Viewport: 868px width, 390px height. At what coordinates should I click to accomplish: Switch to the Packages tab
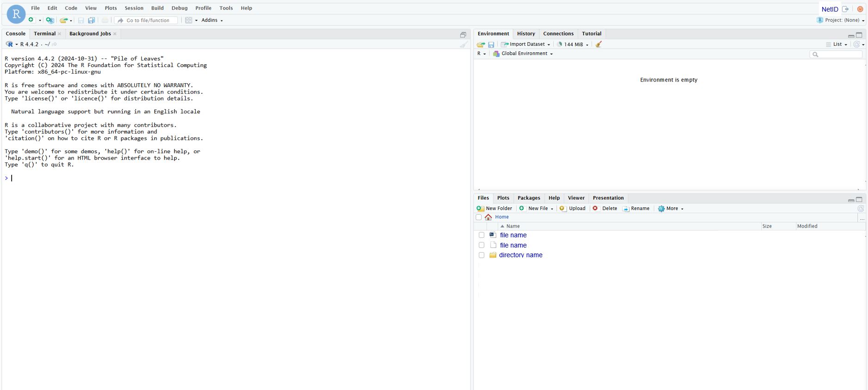[x=529, y=198]
